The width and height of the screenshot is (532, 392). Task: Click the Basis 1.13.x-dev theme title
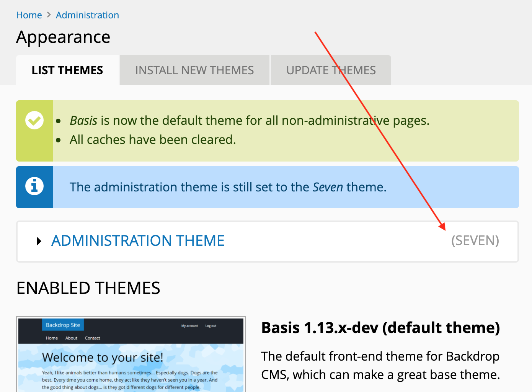point(380,328)
